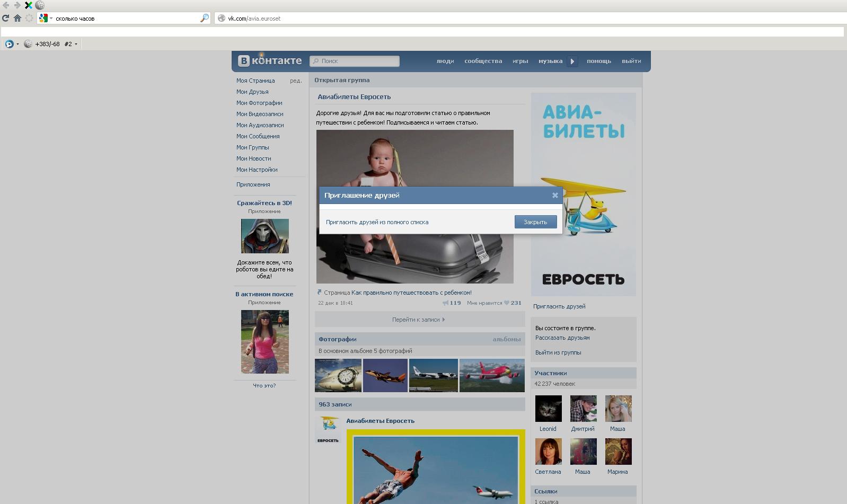Click выйти to log out
847x504 pixels.
coord(631,61)
